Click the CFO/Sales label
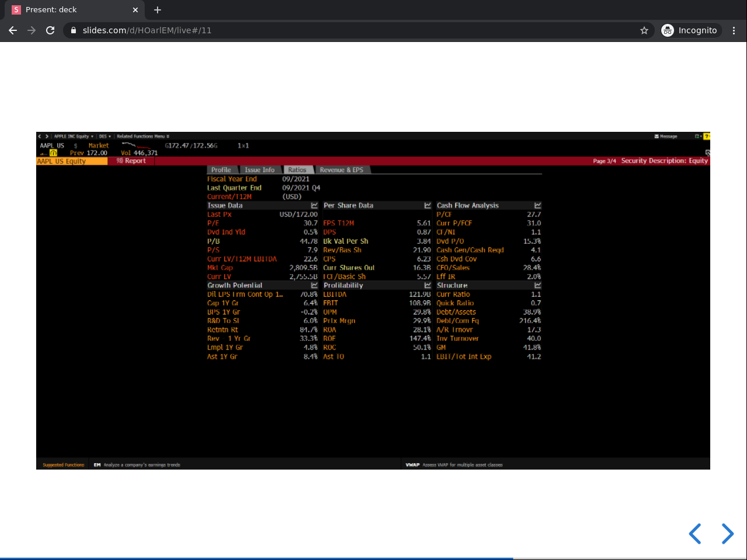 [x=453, y=268]
